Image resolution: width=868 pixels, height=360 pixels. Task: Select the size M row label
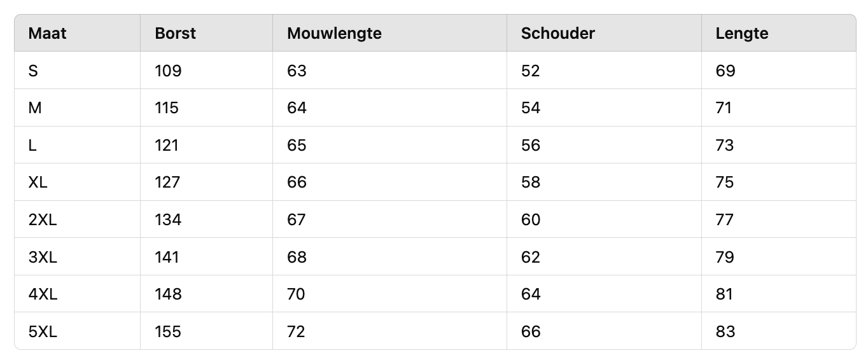(x=35, y=108)
